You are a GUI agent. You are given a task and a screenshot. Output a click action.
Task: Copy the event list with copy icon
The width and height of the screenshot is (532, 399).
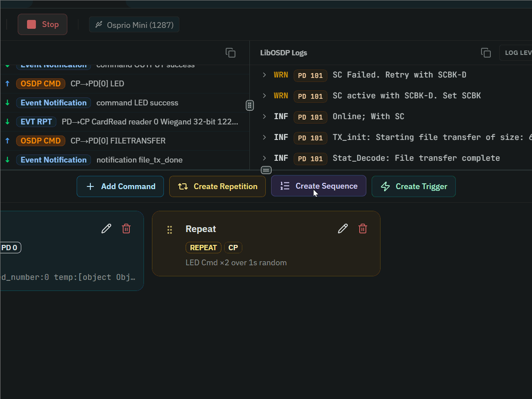230,53
